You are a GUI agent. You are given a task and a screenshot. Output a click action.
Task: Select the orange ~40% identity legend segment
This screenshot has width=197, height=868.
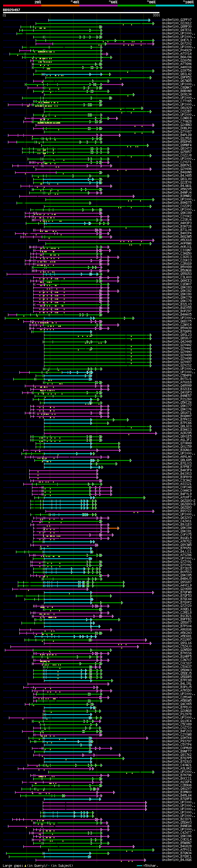(60, 6)
